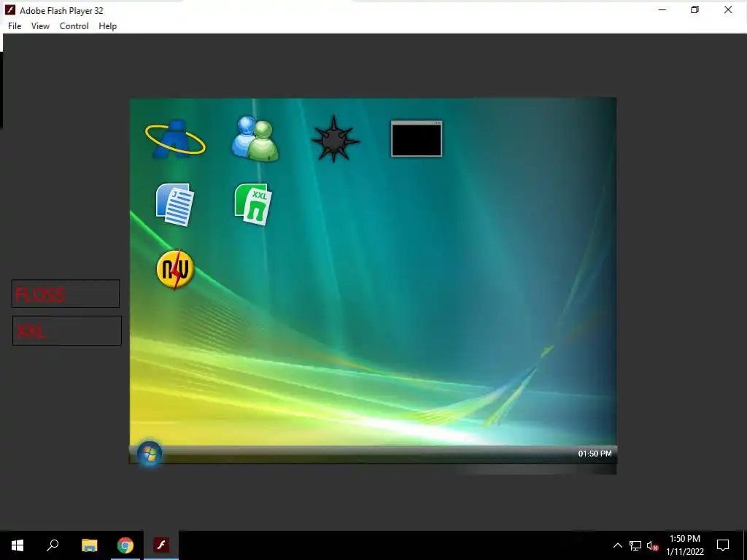Screen dimensions: 747x560
Task: Open the black console window icon
Action: pyautogui.click(x=417, y=139)
